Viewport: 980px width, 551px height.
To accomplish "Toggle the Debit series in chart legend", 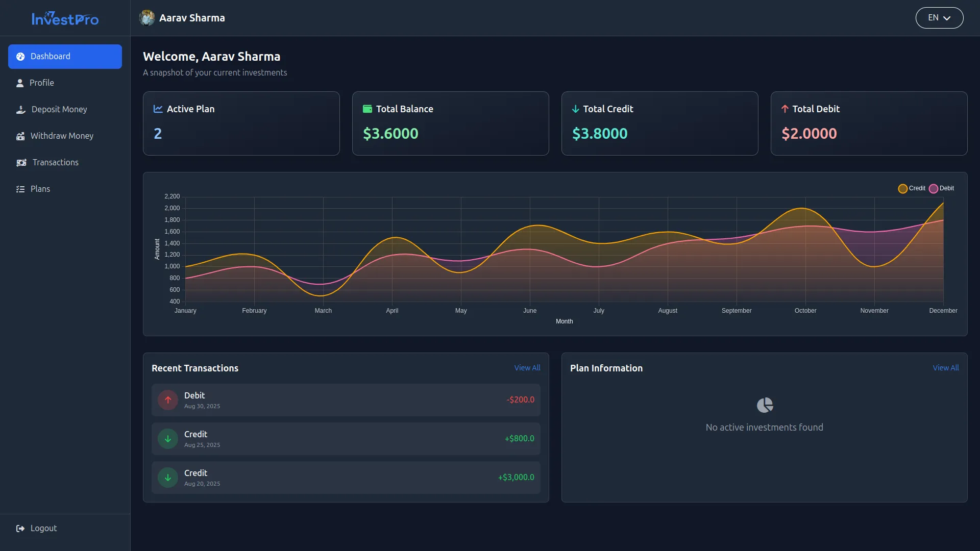I will point(941,189).
